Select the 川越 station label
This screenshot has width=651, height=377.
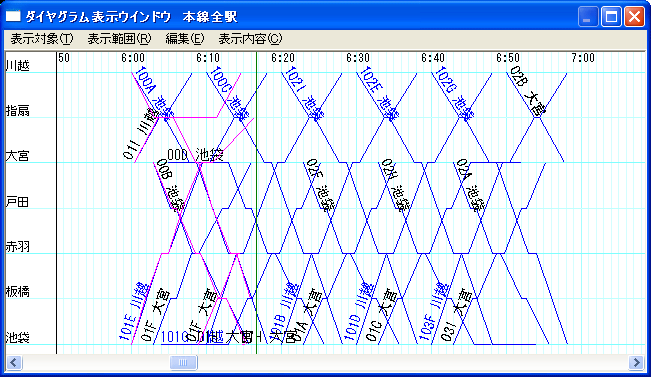(x=17, y=66)
